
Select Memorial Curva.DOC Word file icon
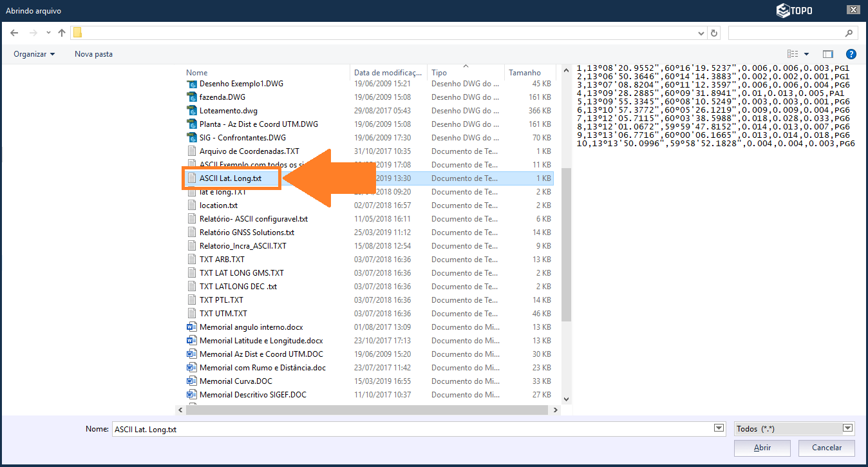[191, 381]
